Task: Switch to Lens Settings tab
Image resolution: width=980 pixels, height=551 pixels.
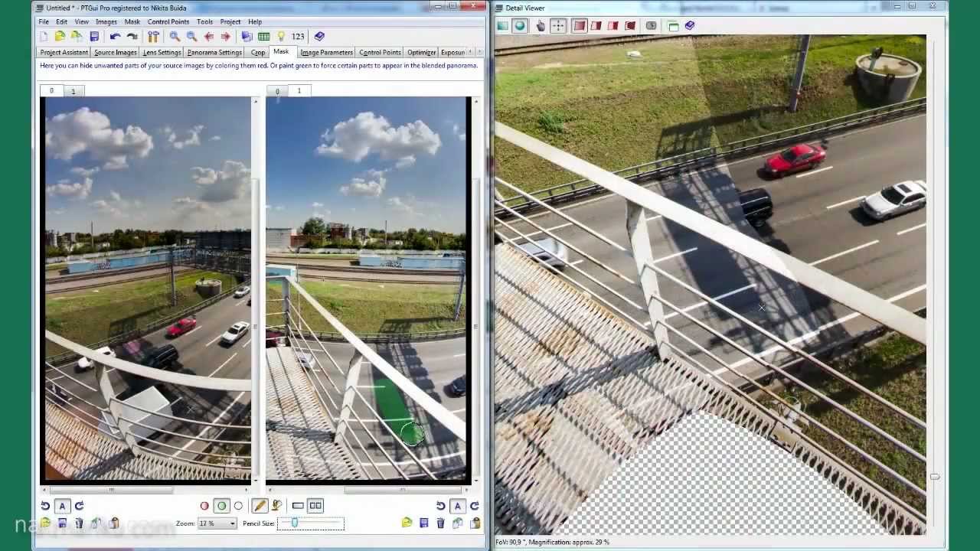Action: click(x=162, y=53)
